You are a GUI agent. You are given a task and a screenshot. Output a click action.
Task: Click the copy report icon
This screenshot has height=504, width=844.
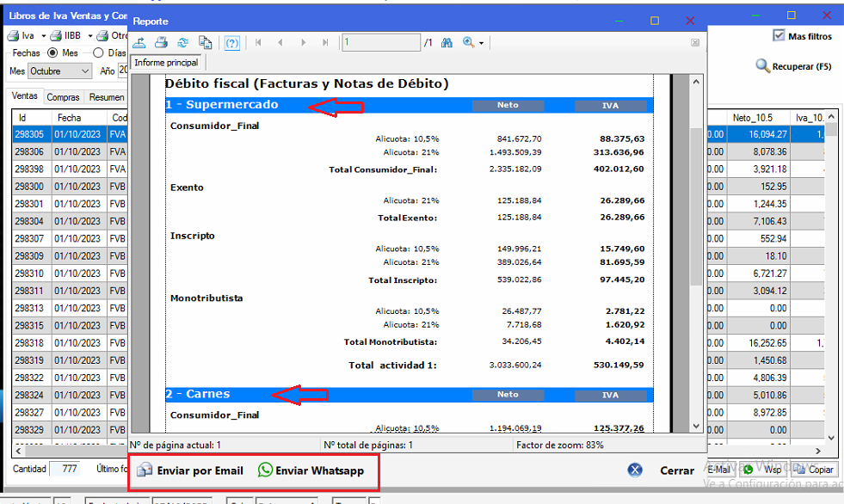(205, 43)
